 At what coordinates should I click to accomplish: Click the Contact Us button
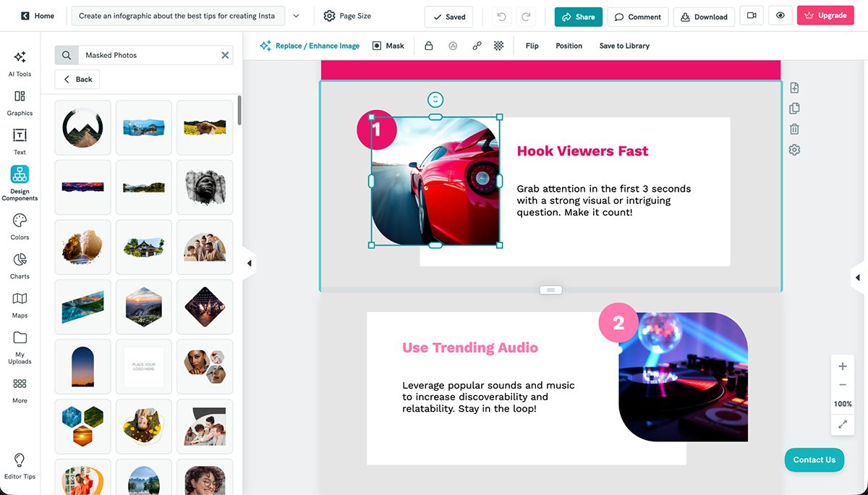[x=814, y=460]
